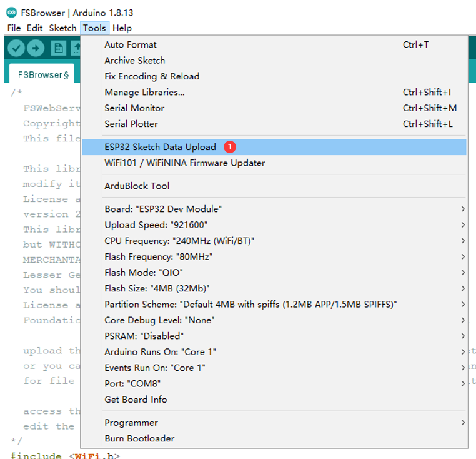
Task: Expand the Programmer submenu
Action: [x=274, y=423]
